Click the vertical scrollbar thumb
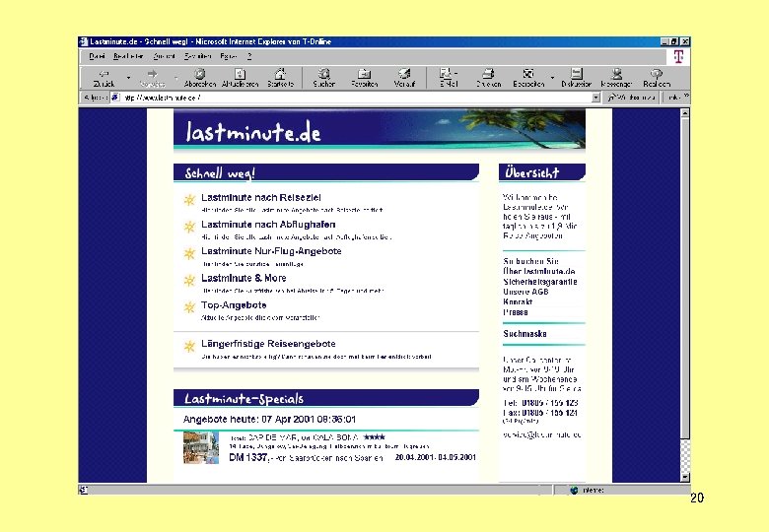Viewport: 769px width, 532px height. [x=685, y=278]
